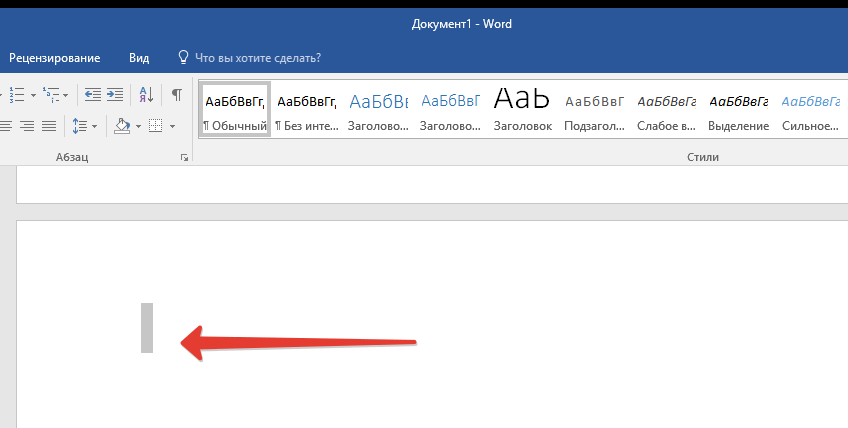The width and height of the screenshot is (848, 428).
Task: Open the numbered list dropdown arrow
Action: (x=33, y=95)
